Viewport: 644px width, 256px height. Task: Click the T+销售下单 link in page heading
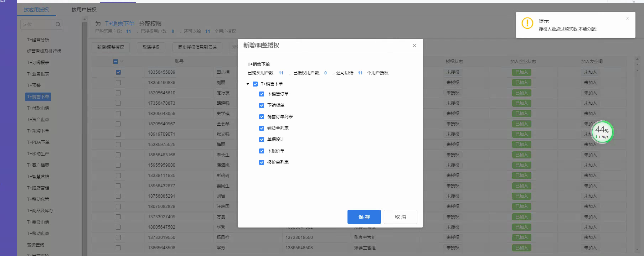(x=120, y=24)
